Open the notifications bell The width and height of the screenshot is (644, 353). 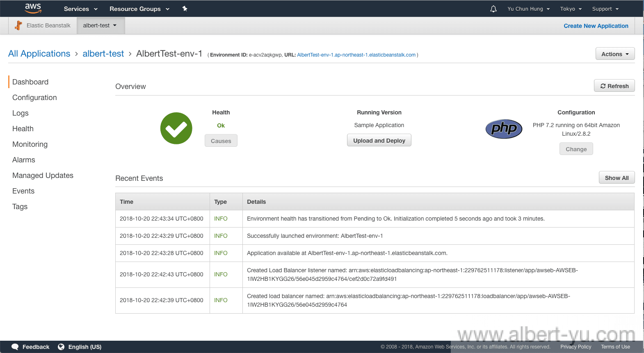493,9
